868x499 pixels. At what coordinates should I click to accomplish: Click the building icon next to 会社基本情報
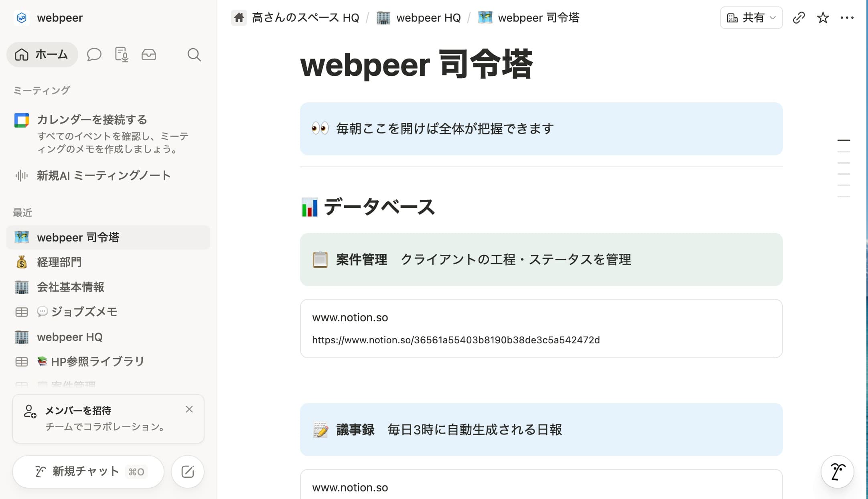tap(22, 287)
